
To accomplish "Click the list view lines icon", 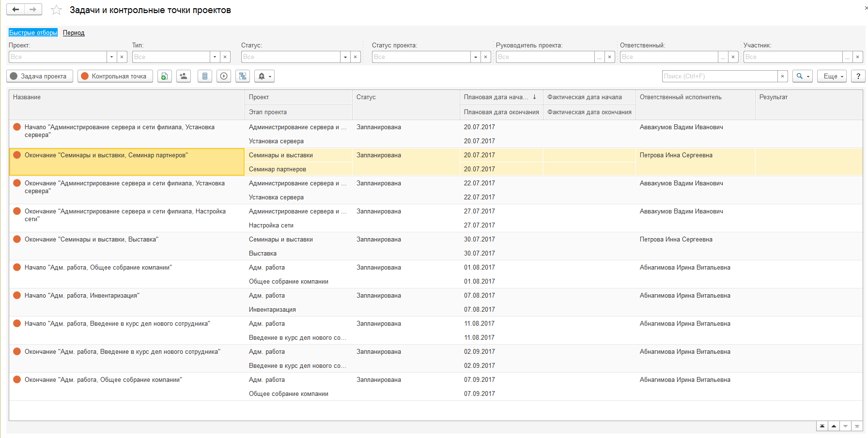I will point(205,76).
